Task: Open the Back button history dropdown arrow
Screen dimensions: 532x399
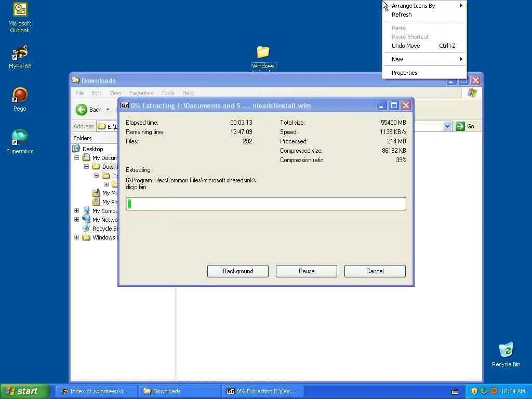Action: [108, 110]
